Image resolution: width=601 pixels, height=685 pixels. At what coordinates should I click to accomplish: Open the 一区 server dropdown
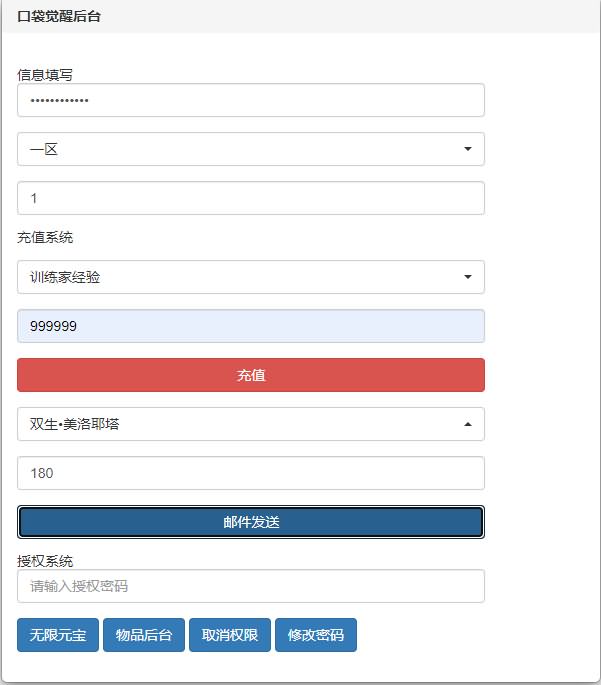point(250,149)
